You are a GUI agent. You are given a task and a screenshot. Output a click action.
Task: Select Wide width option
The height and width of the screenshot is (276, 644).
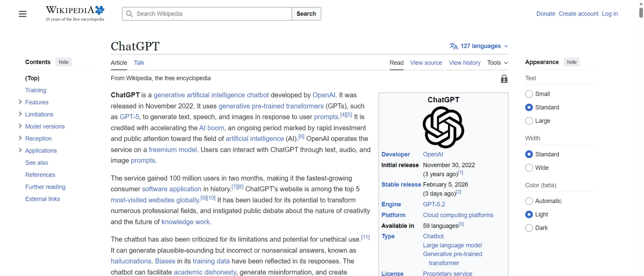(529, 168)
